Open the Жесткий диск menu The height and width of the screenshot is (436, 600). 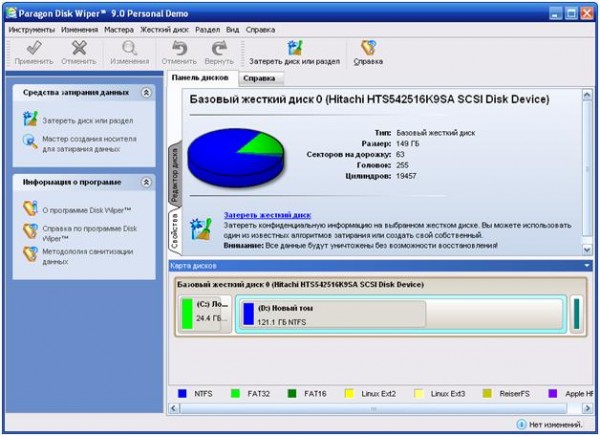pos(164,30)
